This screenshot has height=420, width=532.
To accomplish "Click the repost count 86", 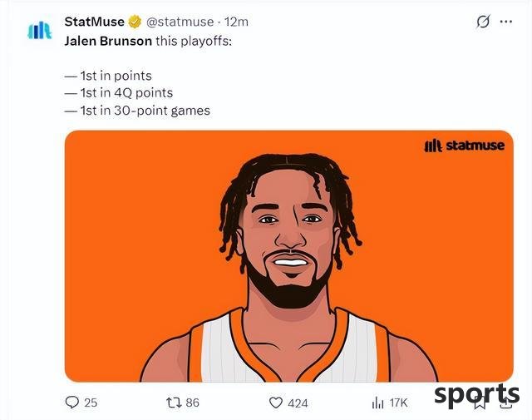I will (192, 403).
